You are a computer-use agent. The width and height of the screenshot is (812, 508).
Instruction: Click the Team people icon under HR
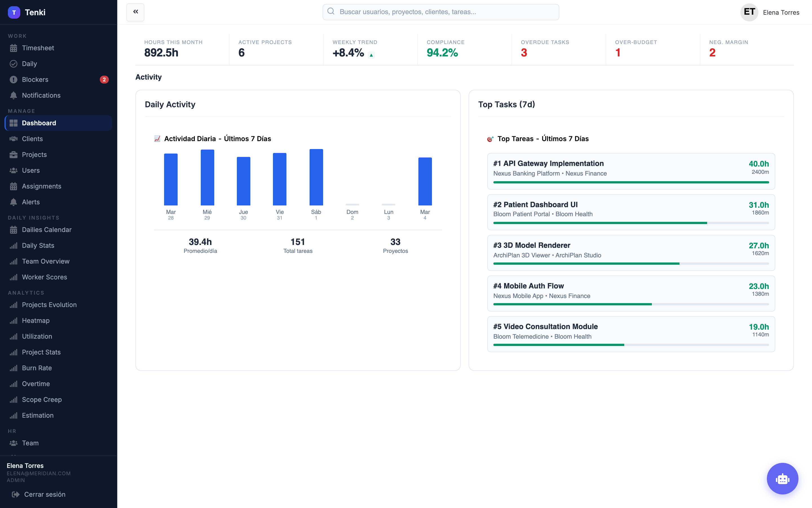14,443
